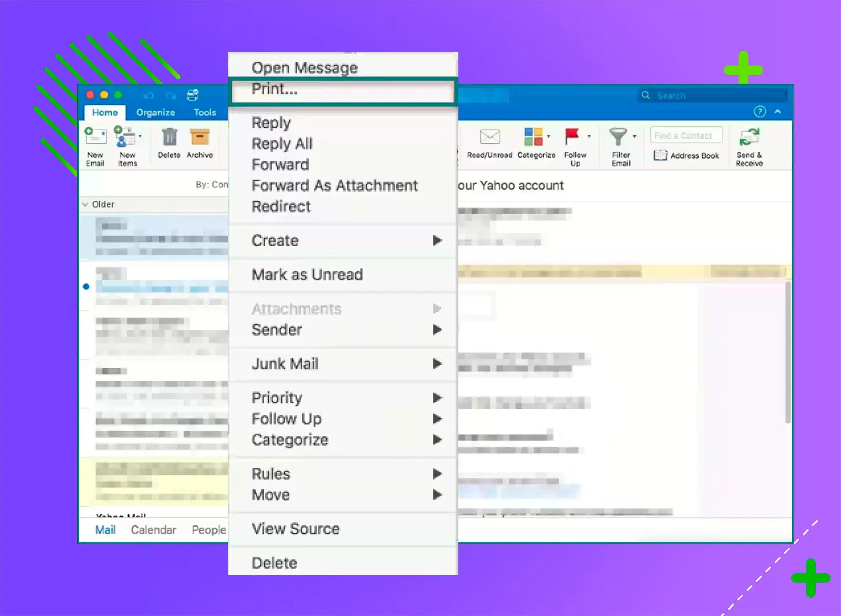Expand the Move submenu
The image size is (841, 616).
[343, 495]
